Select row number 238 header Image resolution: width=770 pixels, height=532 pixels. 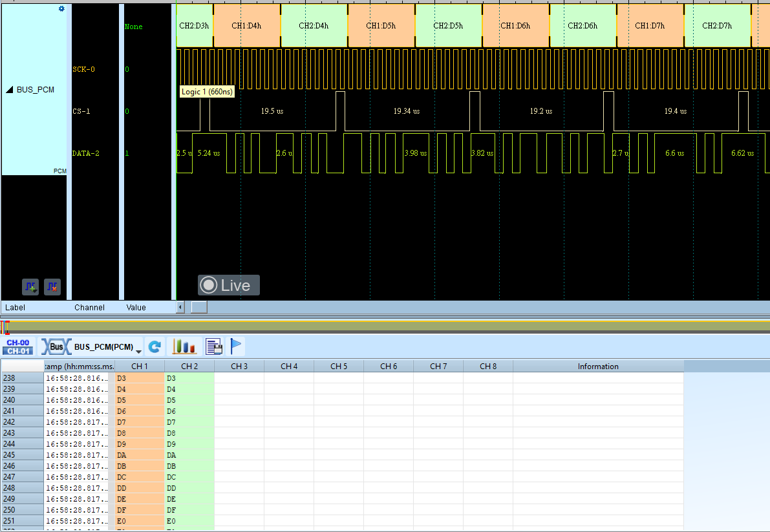pyautogui.click(x=22, y=378)
